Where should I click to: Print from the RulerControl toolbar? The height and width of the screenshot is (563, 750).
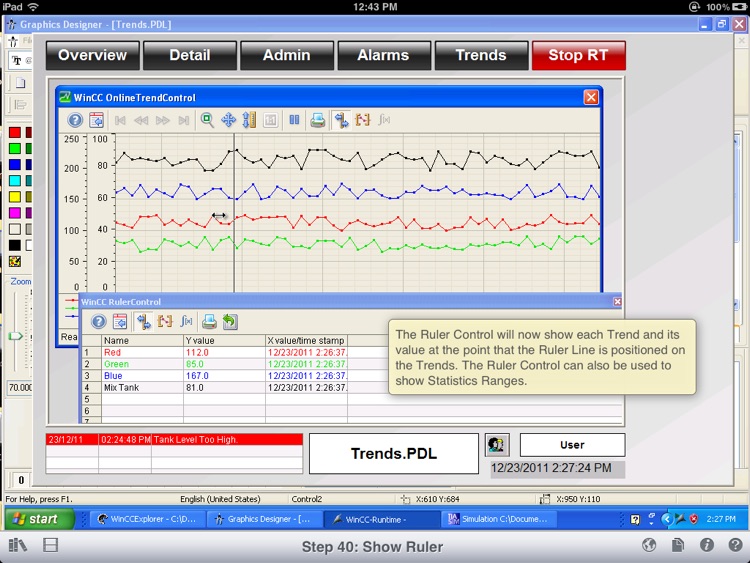coord(209,321)
